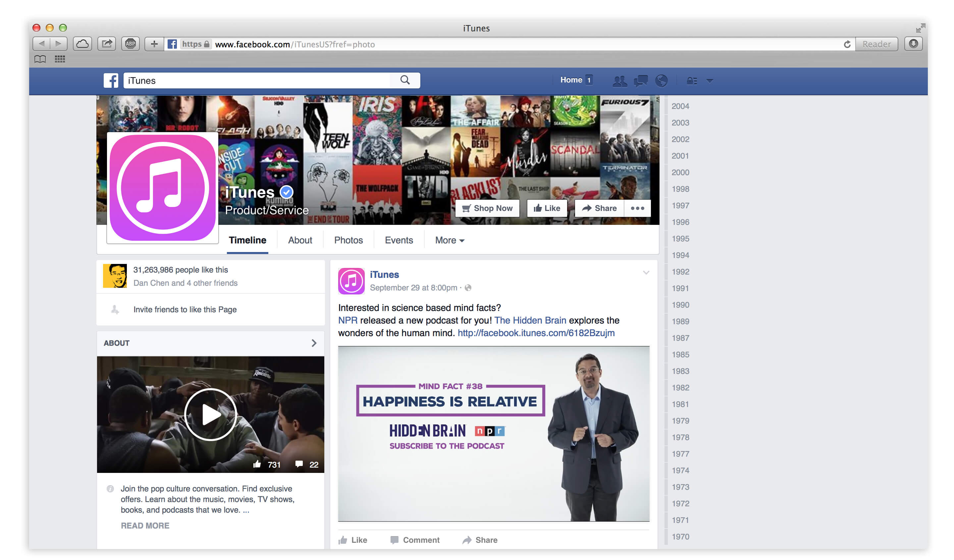
Task: Open The Hidden Brain link
Action: point(530,320)
